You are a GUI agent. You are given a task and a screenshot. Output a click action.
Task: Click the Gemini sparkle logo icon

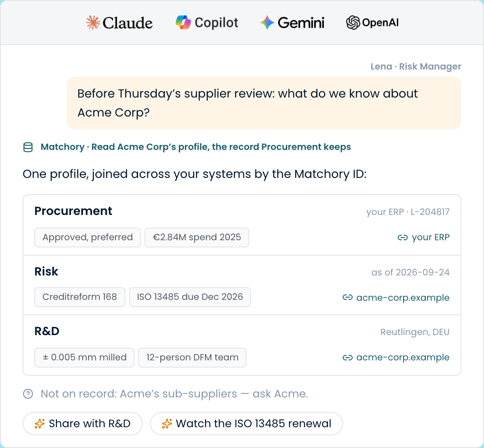point(267,23)
